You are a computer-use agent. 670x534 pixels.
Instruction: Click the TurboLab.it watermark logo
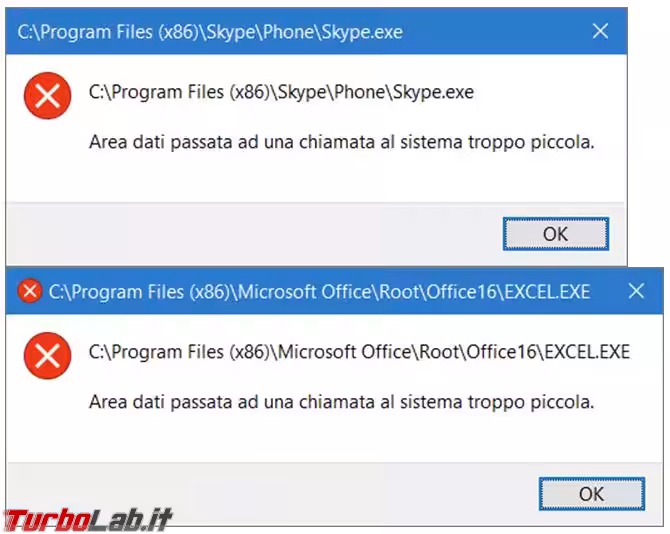[88, 519]
